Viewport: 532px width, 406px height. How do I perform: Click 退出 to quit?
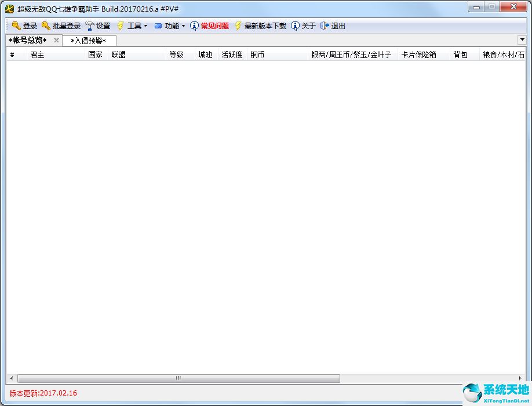[x=333, y=26]
